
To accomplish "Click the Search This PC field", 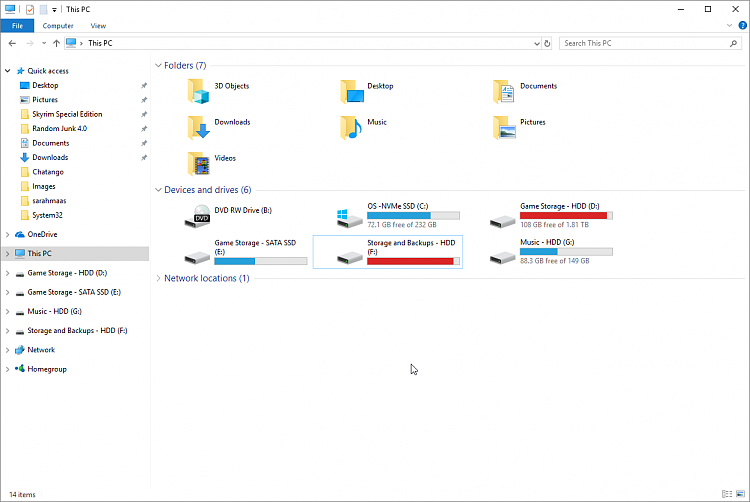I will pyautogui.click(x=651, y=43).
